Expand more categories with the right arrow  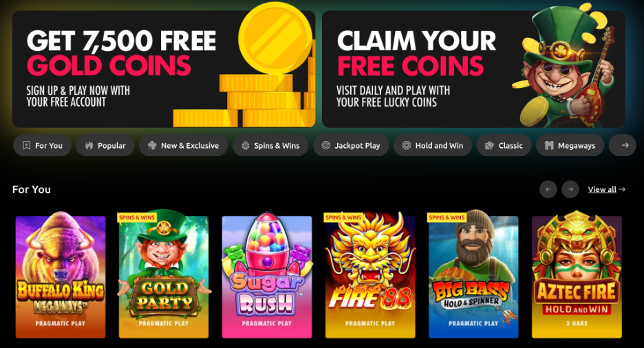coord(625,145)
